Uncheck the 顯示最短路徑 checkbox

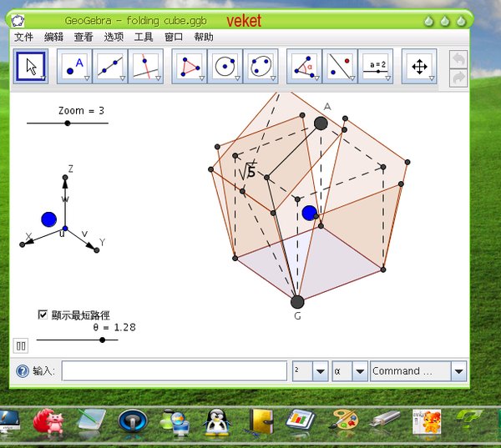[43, 315]
